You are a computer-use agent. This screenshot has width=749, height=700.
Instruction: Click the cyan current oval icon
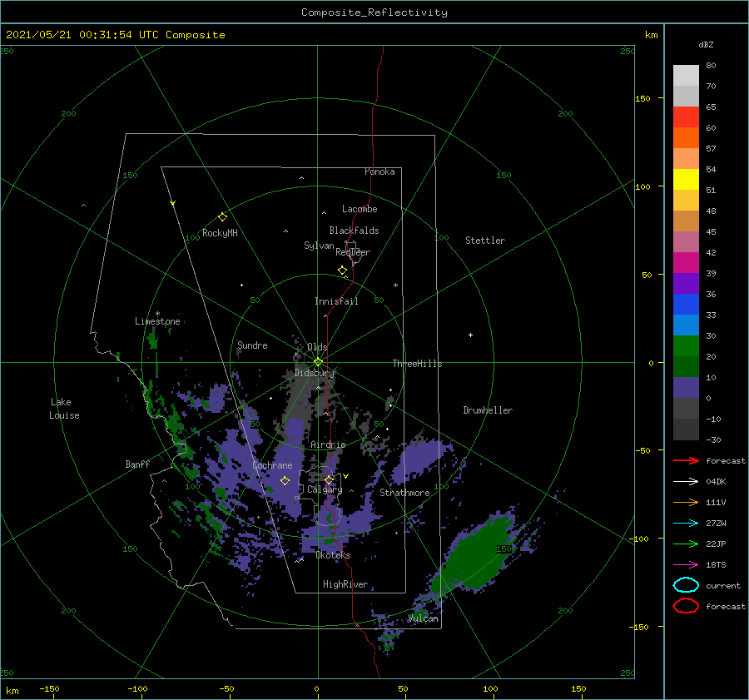[x=686, y=585]
